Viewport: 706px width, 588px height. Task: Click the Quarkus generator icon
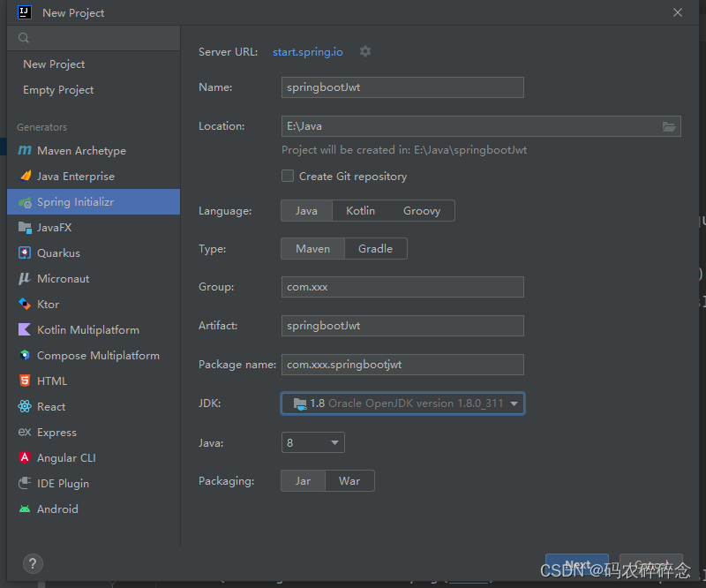click(x=25, y=253)
